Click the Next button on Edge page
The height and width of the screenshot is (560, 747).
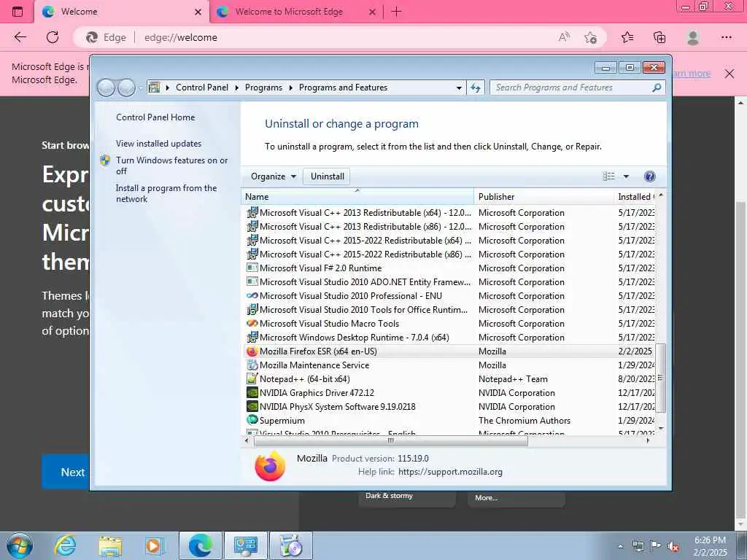[66, 472]
